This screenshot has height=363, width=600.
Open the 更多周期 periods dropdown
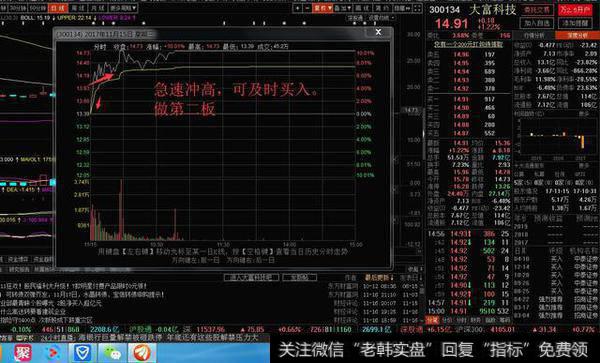click(x=123, y=8)
